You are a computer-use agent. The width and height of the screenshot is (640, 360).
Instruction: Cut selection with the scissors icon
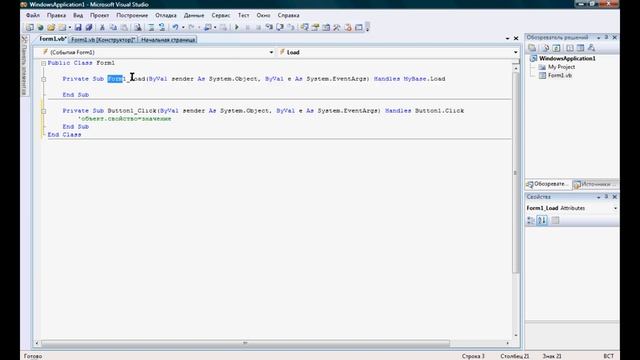[102, 27]
